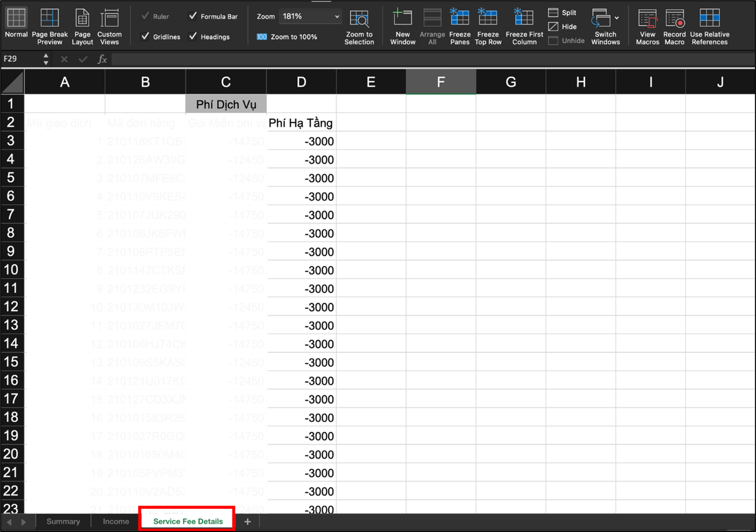756x532 pixels.
Task: Open the Freeze Panes tool
Action: click(x=459, y=26)
